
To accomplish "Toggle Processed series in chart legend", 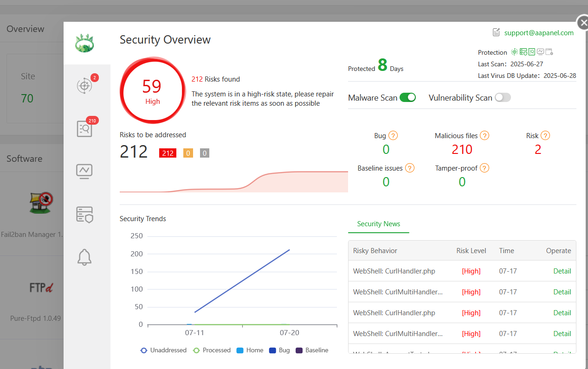I will pos(212,350).
